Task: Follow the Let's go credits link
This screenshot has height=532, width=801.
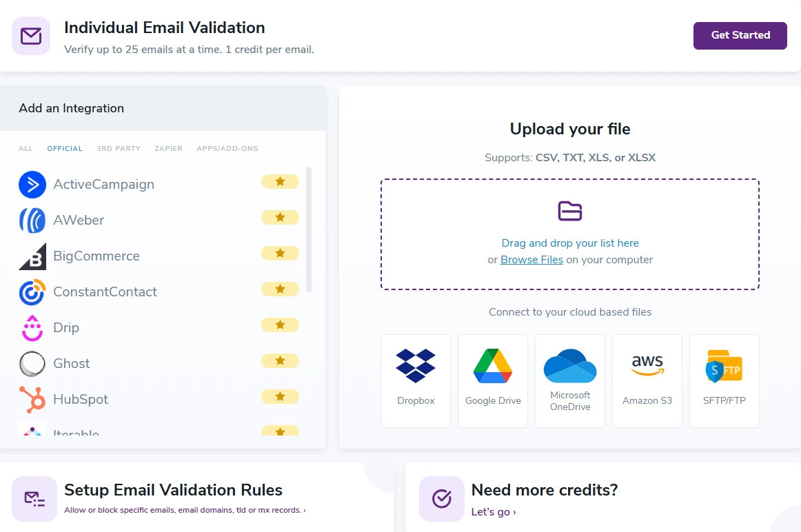Action: click(x=494, y=512)
